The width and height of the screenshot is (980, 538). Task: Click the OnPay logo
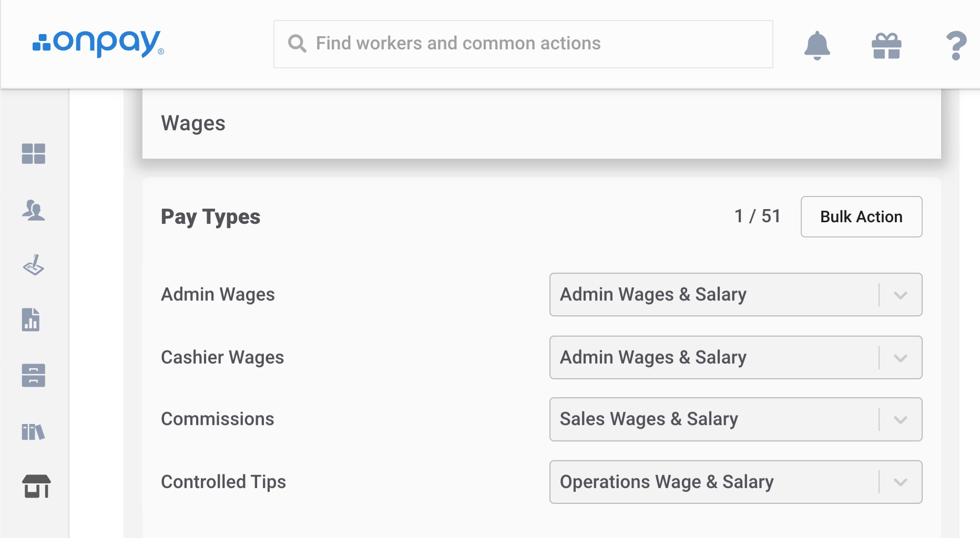pos(98,44)
